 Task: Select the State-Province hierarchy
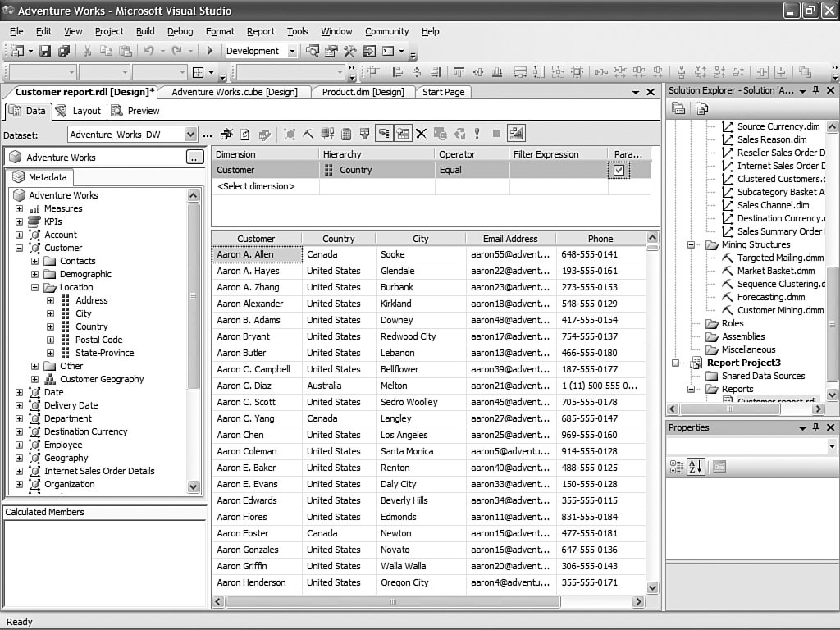coord(104,353)
